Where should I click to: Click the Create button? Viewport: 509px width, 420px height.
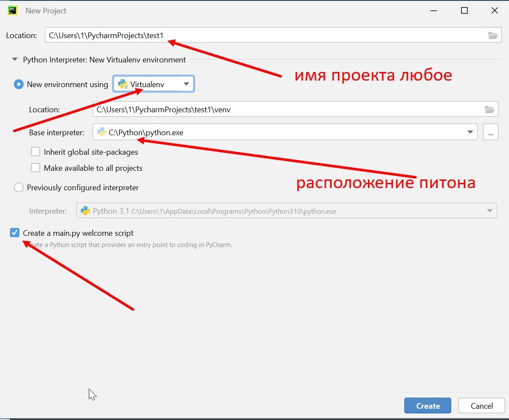click(428, 405)
